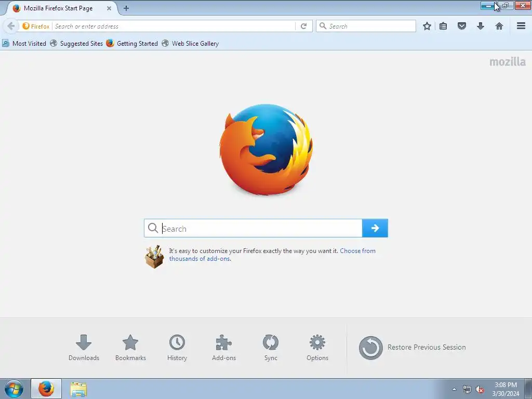Screen dimensions: 532x399
Task: Open History from start page launcher
Action: (x=177, y=348)
